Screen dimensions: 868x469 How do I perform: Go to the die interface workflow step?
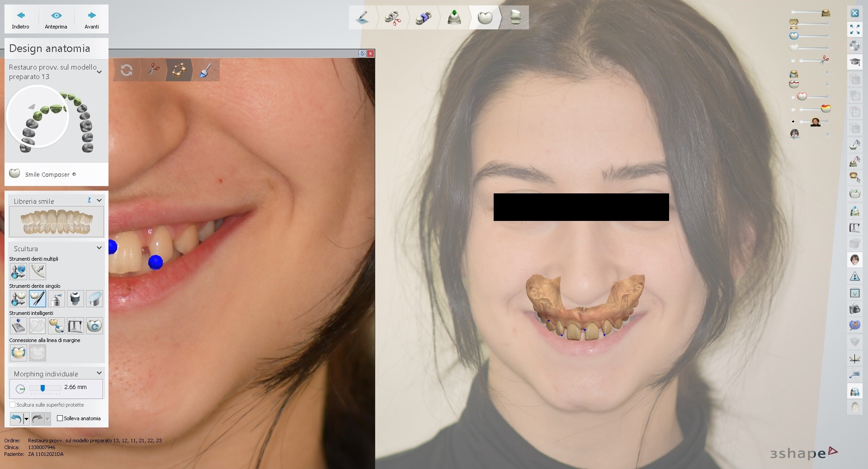click(454, 18)
